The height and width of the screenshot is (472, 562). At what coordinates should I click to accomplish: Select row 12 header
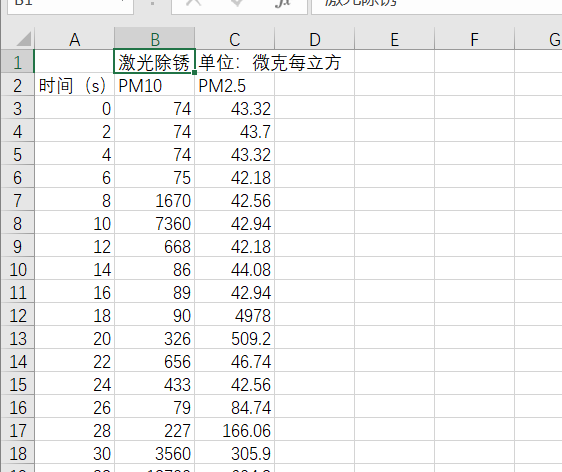point(17,316)
